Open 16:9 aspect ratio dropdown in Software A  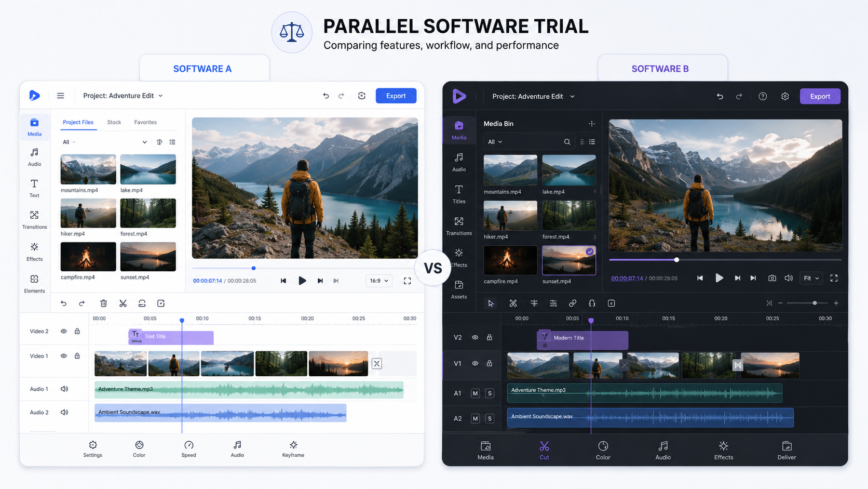coord(378,281)
